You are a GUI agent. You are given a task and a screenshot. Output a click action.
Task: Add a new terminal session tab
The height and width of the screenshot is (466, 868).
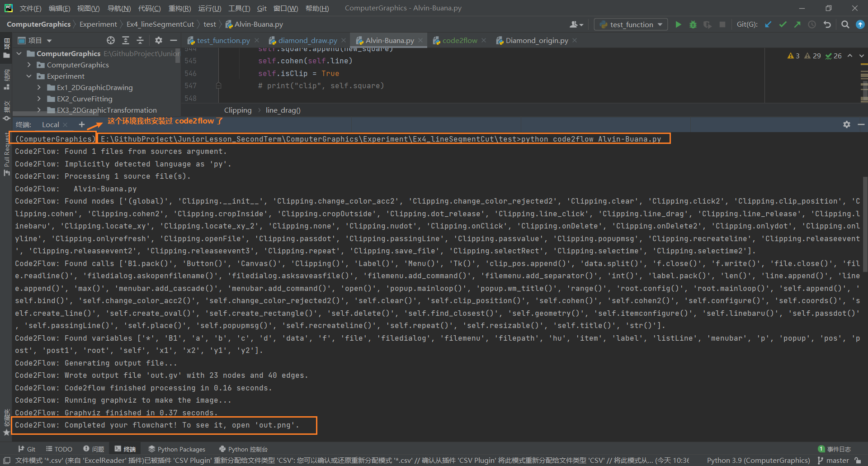[x=81, y=124]
